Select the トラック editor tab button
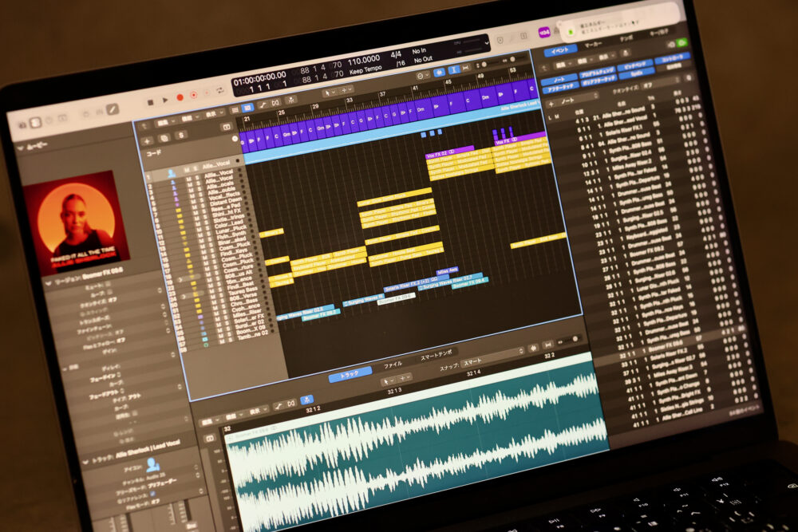The height and width of the screenshot is (532, 798). coord(350,372)
